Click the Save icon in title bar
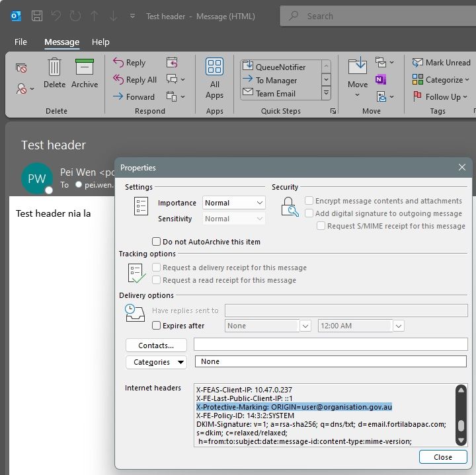This screenshot has width=476, height=475. pyautogui.click(x=37, y=16)
